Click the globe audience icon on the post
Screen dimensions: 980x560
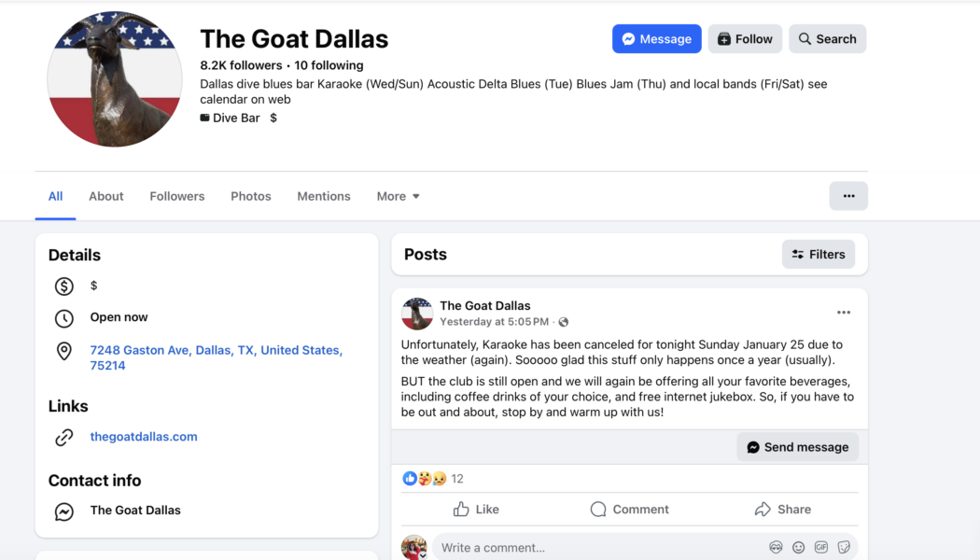pyautogui.click(x=564, y=322)
